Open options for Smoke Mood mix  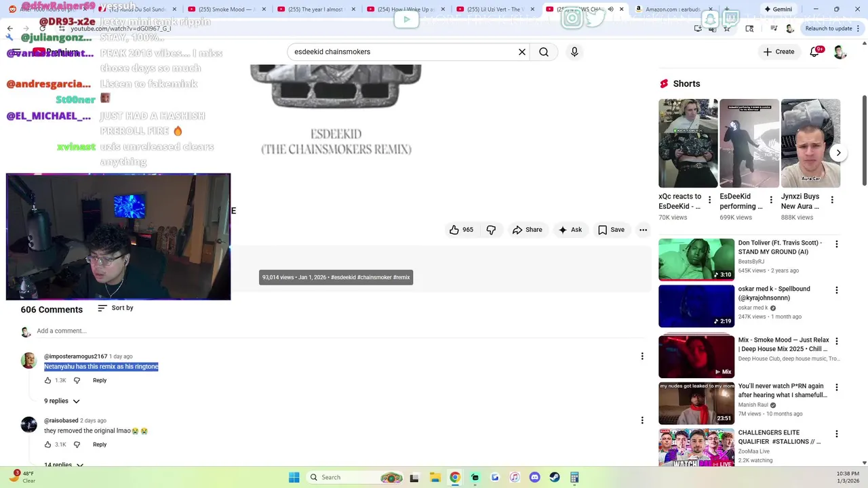pos(836,341)
